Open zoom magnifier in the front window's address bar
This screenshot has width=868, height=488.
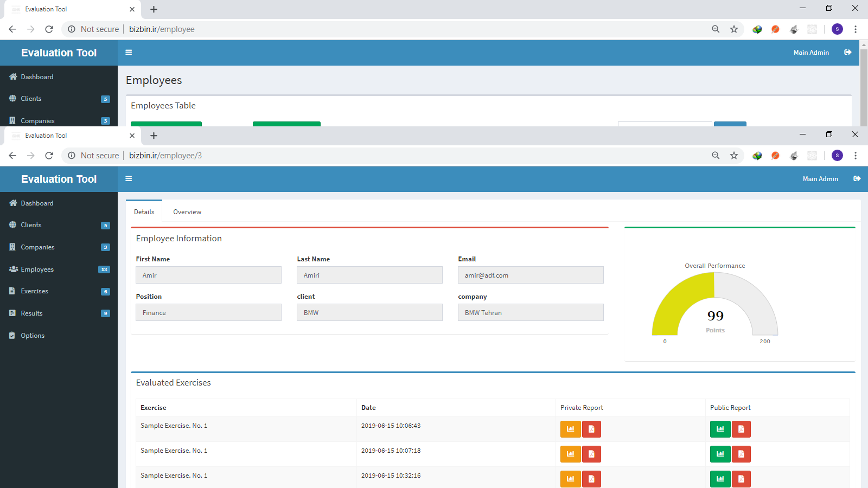[x=716, y=156]
